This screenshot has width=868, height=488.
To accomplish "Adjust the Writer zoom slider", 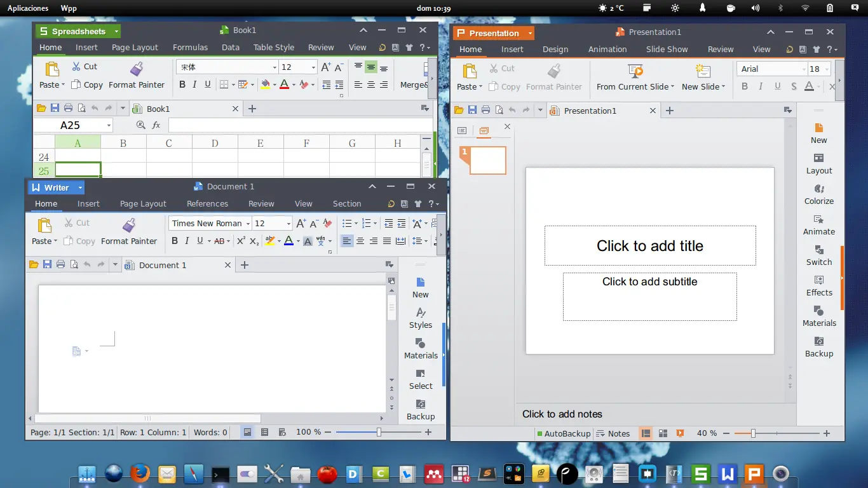I will coord(379,432).
